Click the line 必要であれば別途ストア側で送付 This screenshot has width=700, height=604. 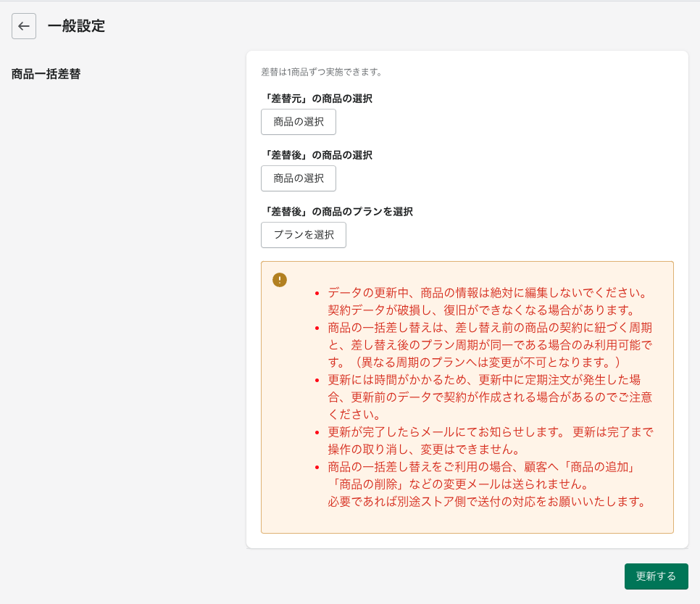[486, 502]
